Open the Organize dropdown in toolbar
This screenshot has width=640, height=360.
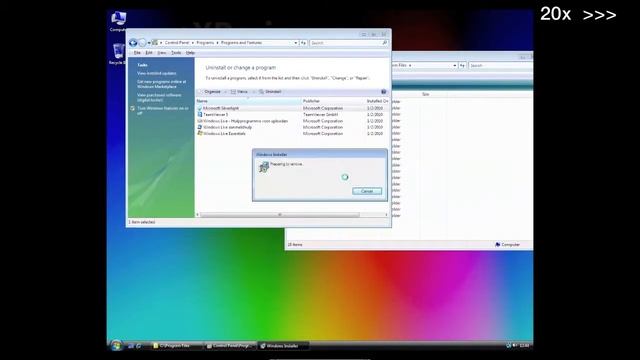click(211, 92)
